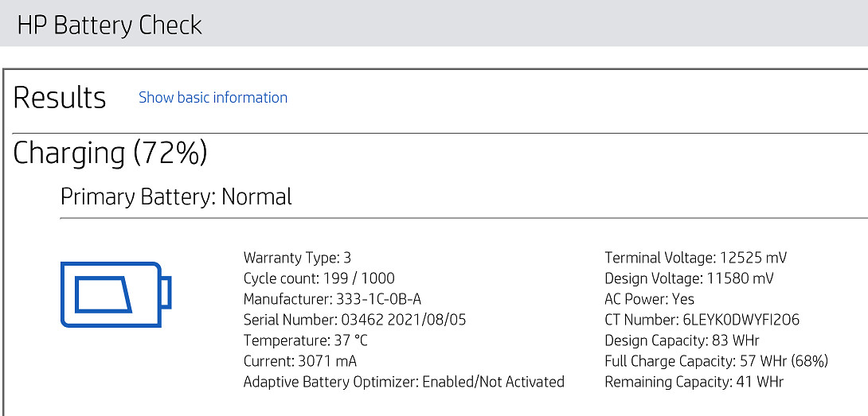Select Warranty Type: 3 entry
This screenshot has height=416, width=868.
(297, 258)
